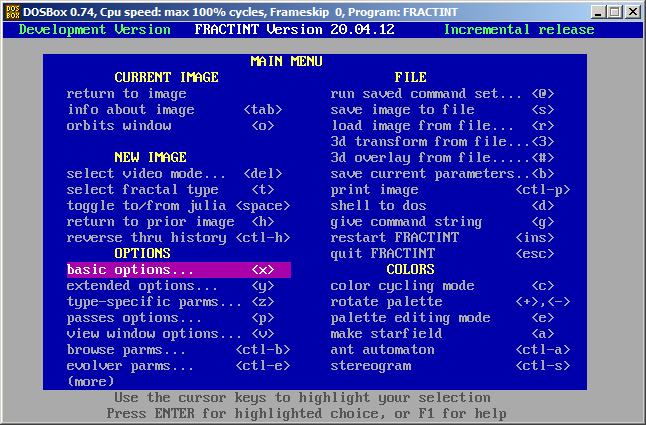The image size is (646, 425).
Task: Select 'type-specific parms...' entry
Action: [x=171, y=302]
